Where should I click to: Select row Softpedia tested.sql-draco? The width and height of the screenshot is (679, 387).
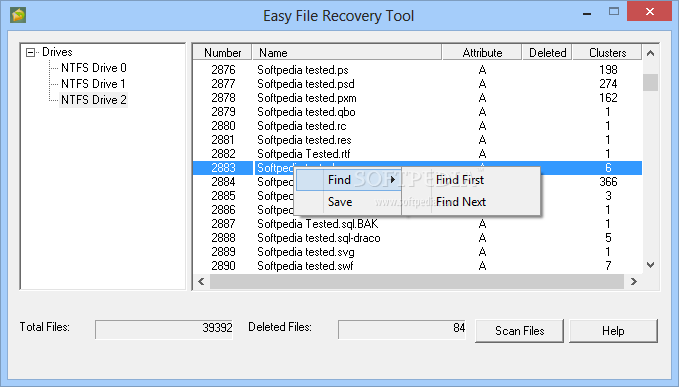(x=417, y=238)
